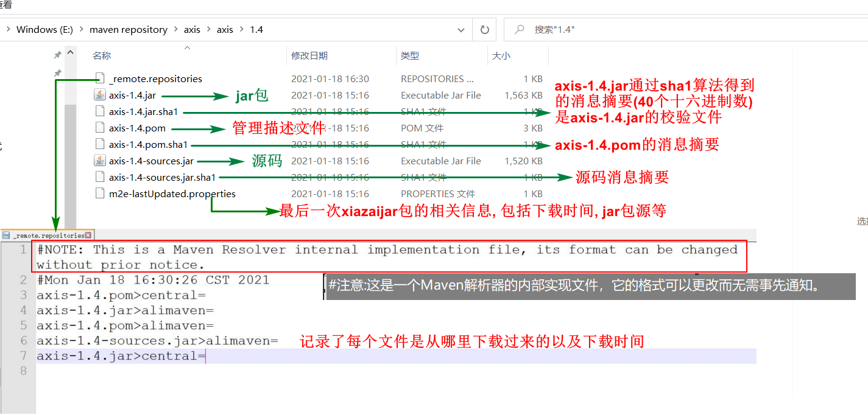
Task: Click the SHA1 file icon of axis-1.4.jar.sha1
Action: [x=99, y=111]
